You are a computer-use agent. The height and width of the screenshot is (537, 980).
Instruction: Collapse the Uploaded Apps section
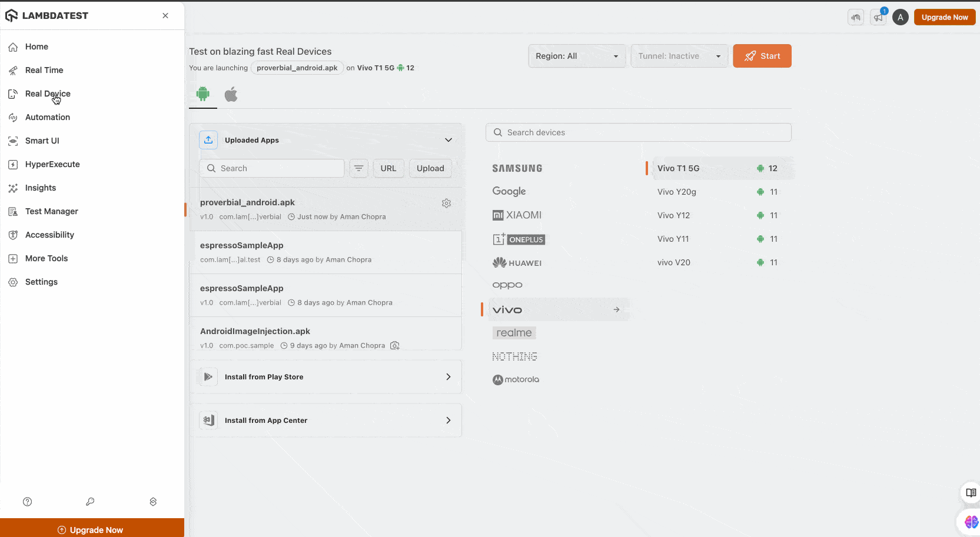click(448, 140)
